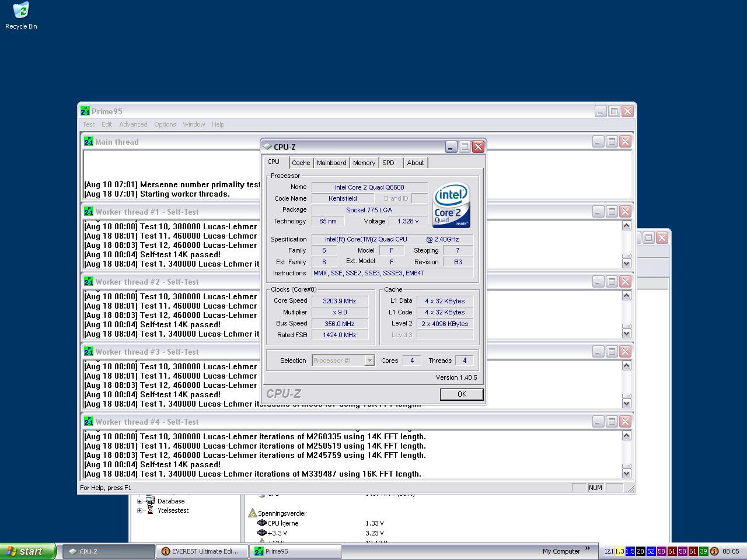Click the CPU-Z title bar icon

pos(267,146)
